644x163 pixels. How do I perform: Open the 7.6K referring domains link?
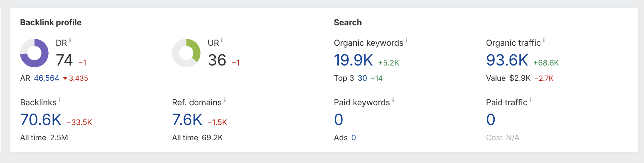click(187, 120)
